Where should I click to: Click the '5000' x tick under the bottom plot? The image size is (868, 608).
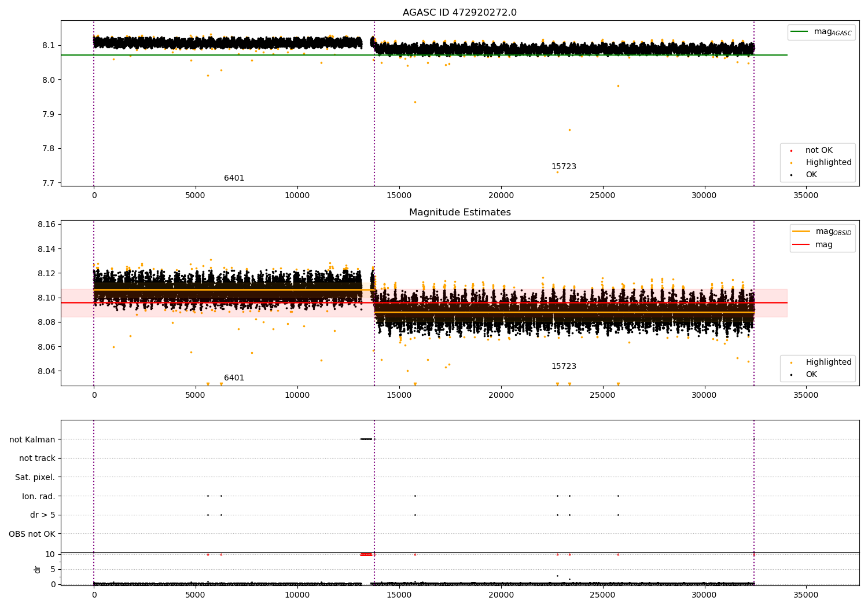click(196, 595)
